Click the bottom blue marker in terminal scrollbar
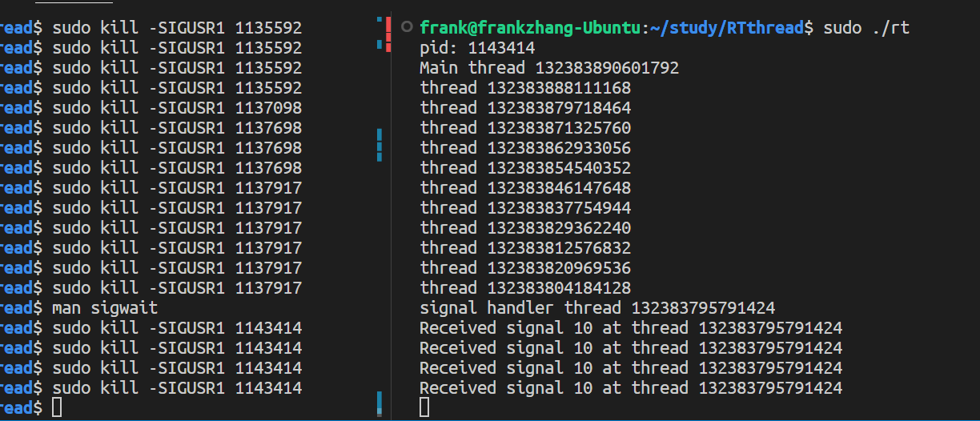 point(380,403)
